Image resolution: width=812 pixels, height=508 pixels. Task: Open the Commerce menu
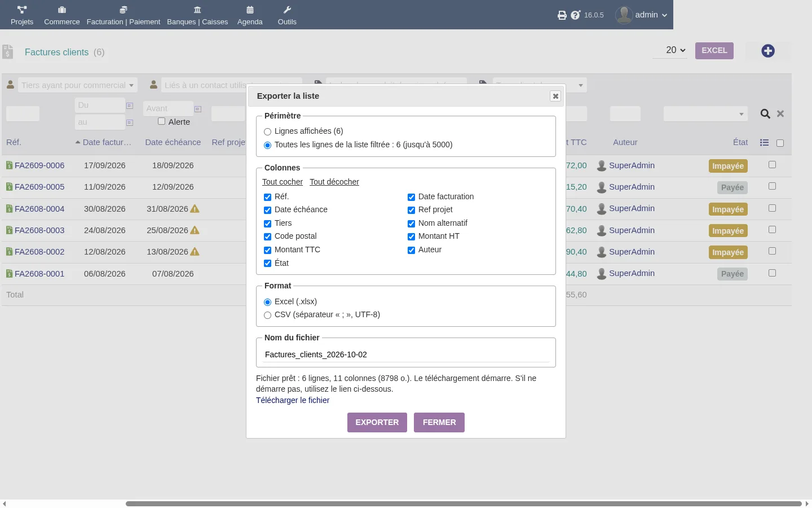[62, 15]
